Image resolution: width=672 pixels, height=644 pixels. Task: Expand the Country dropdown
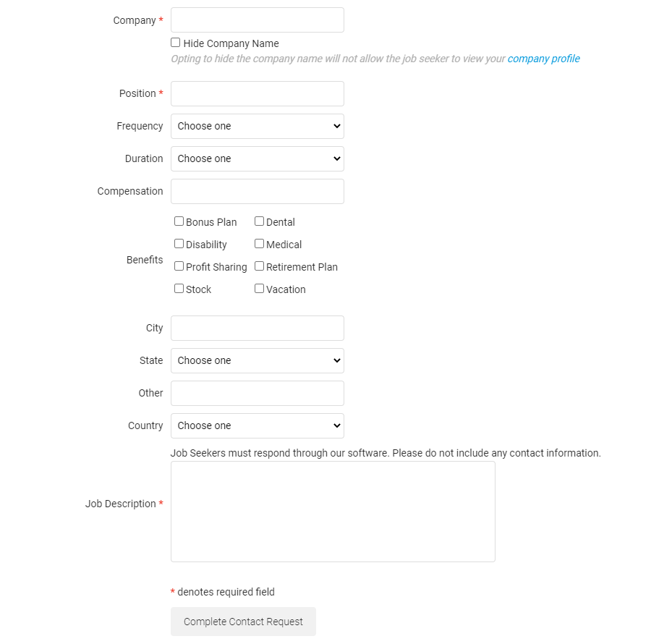click(x=257, y=425)
